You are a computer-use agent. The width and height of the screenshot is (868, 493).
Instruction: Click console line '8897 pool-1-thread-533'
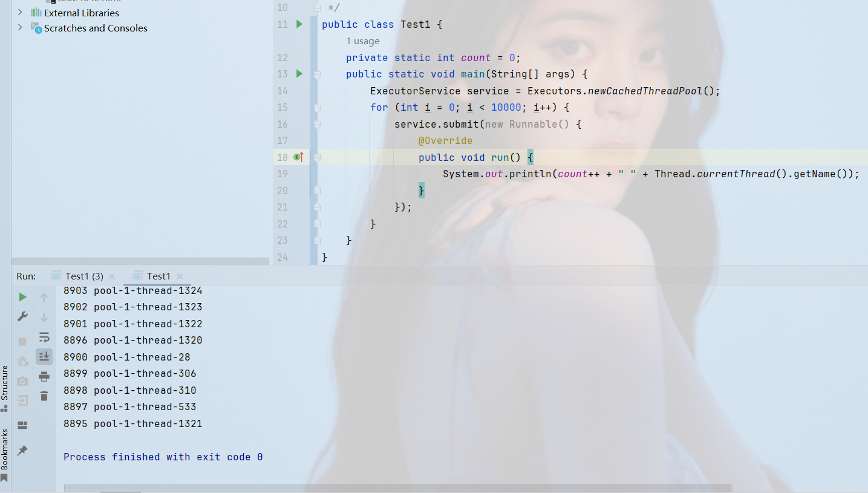tap(130, 406)
